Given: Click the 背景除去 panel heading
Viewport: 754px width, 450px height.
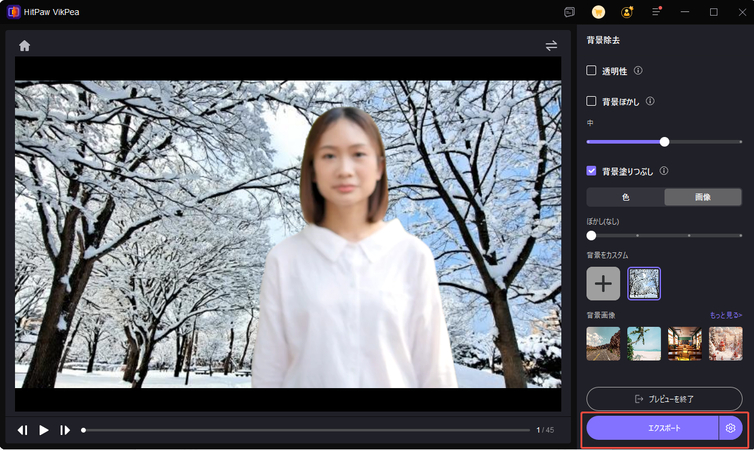Looking at the screenshot, I should click(603, 40).
